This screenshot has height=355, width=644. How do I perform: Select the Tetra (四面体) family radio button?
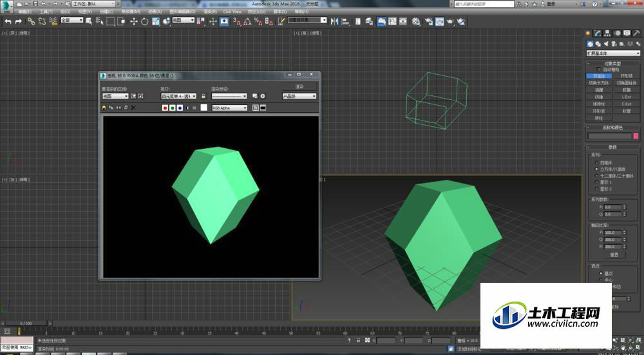[x=596, y=163]
